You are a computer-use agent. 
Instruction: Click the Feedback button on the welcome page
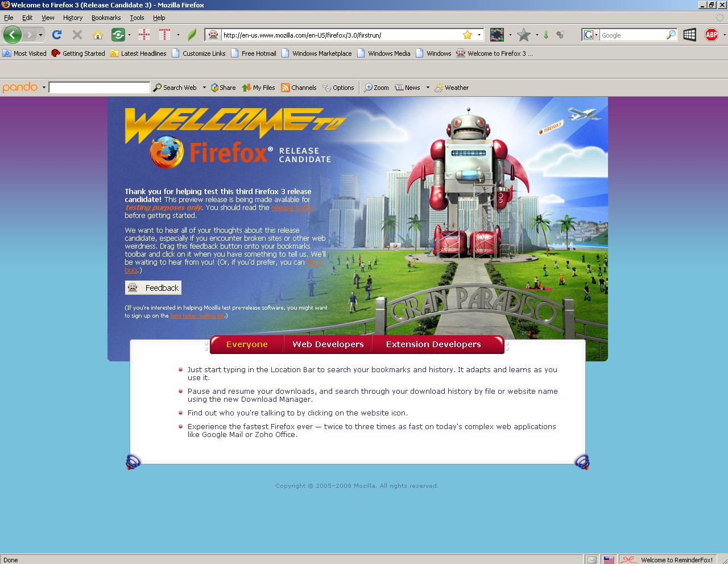[153, 287]
